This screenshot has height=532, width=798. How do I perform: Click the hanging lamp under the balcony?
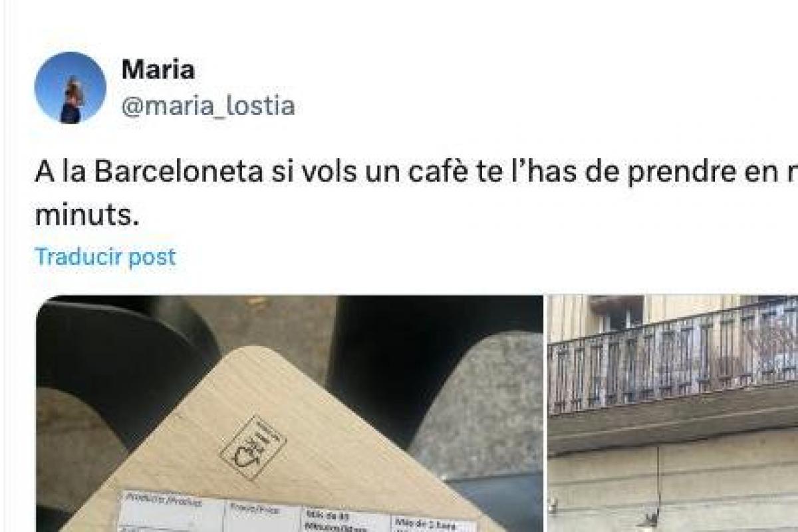tap(650, 517)
